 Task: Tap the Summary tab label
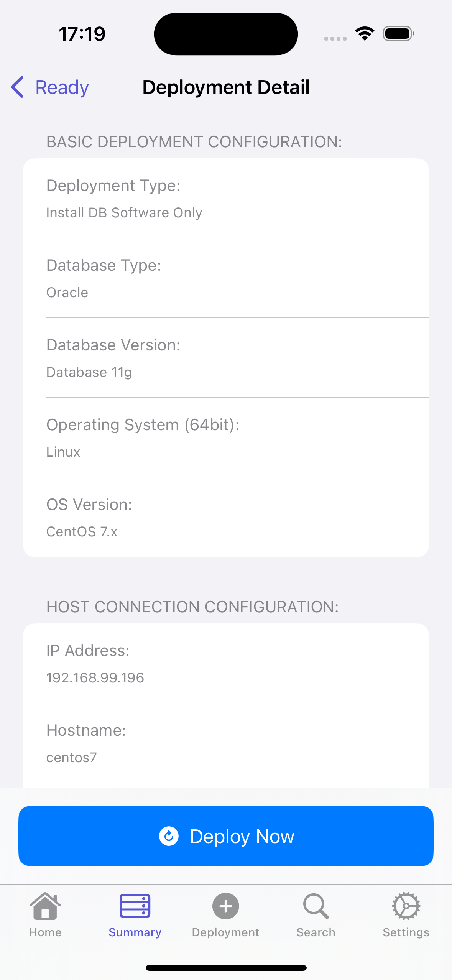coord(135,932)
